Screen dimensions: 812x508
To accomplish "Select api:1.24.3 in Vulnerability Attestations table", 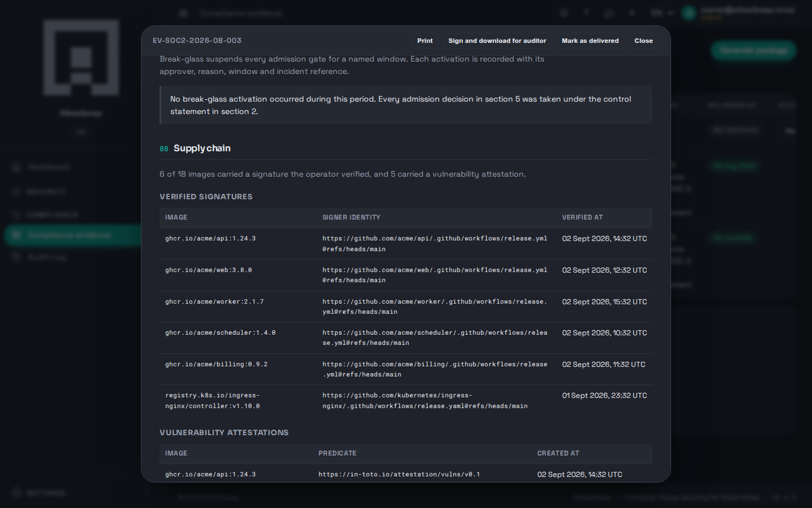I will click(x=210, y=475).
